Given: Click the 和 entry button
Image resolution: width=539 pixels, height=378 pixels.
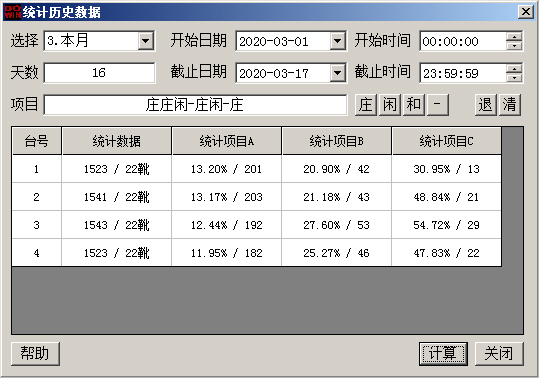Looking at the screenshot, I should [x=414, y=105].
